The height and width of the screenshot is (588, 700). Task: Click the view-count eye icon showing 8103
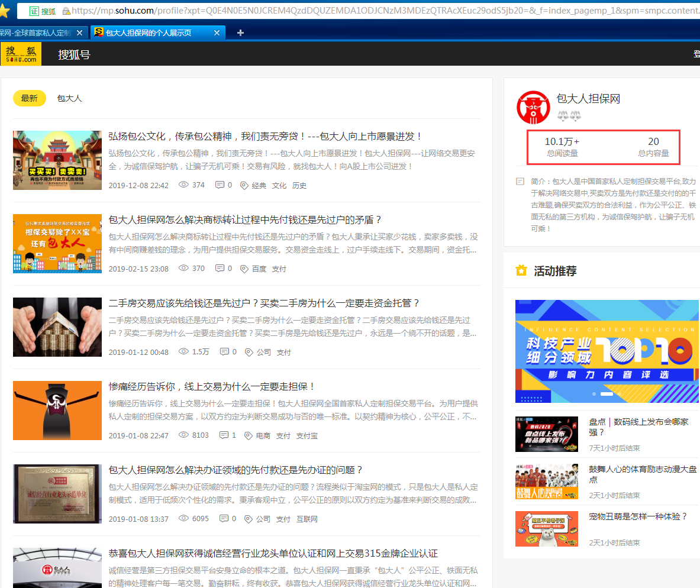click(183, 435)
